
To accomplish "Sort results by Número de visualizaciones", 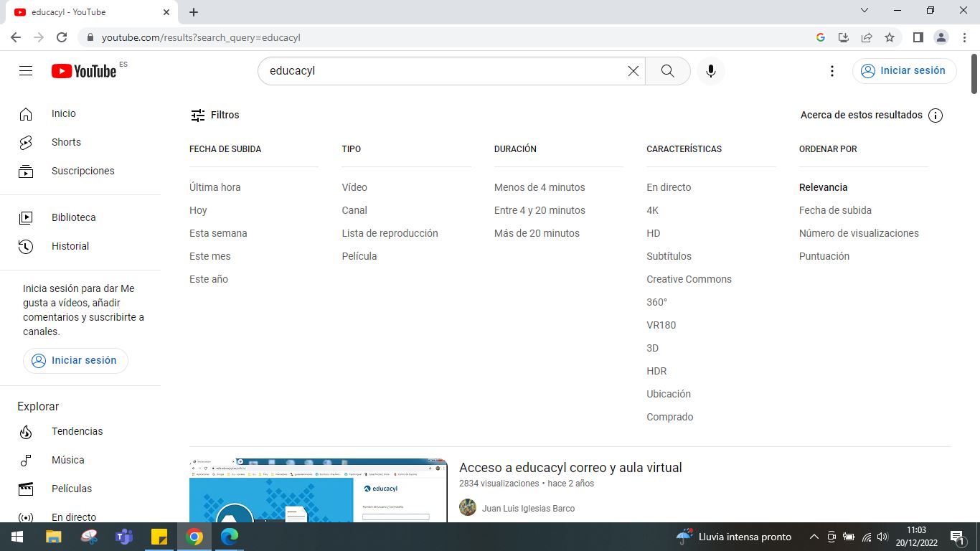I will (x=859, y=233).
